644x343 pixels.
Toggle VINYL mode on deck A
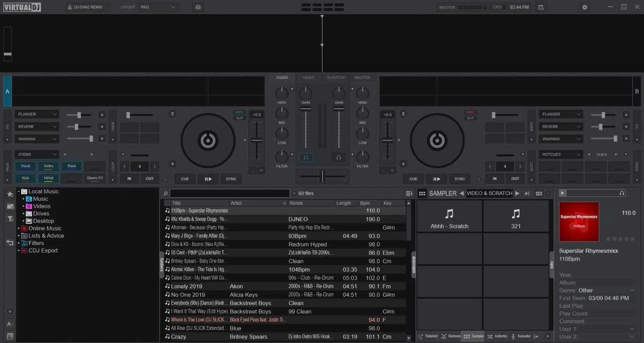239,112
